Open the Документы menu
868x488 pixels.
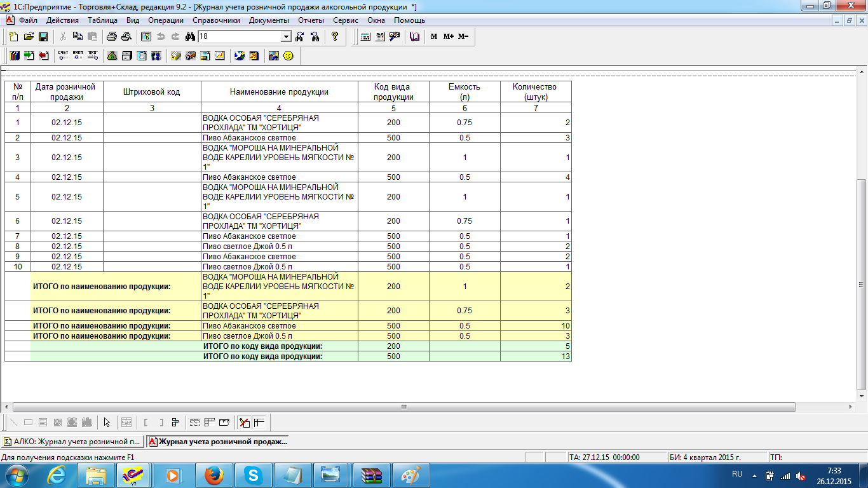click(269, 20)
